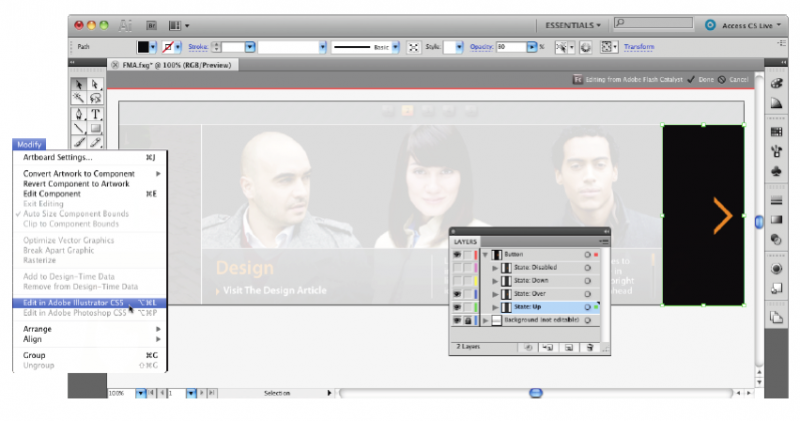Open the Transparency panel icon
This screenshot has width=800, height=421.
click(x=777, y=239)
